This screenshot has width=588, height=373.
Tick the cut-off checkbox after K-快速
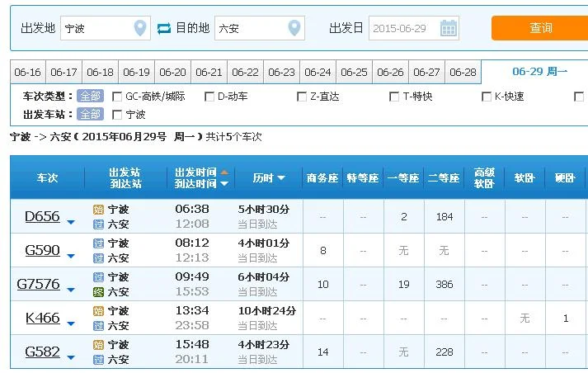tap(579, 97)
